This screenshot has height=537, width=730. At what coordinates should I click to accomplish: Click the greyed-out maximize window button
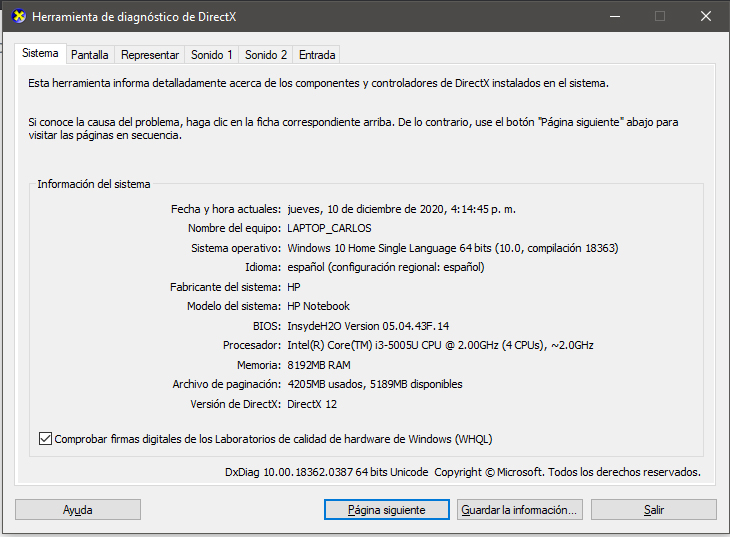tap(660, 17)
